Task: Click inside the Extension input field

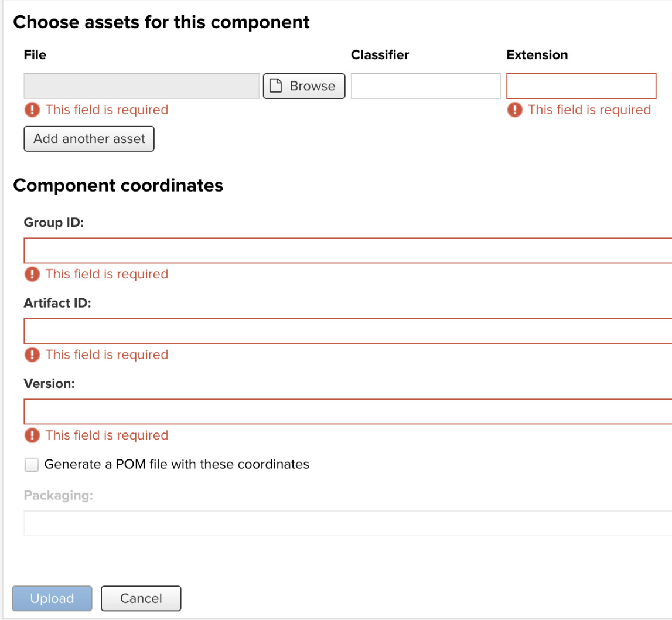Action: [x=581, y=86]
